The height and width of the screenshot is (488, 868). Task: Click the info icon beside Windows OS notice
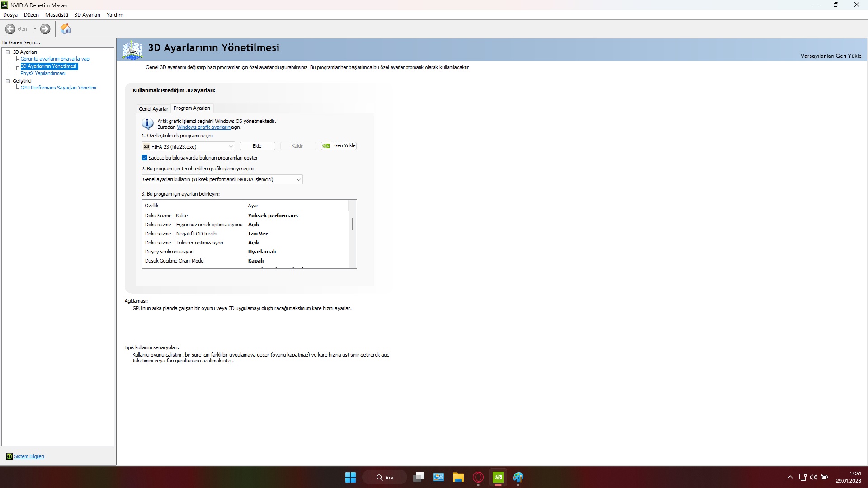tap(147, 123)
